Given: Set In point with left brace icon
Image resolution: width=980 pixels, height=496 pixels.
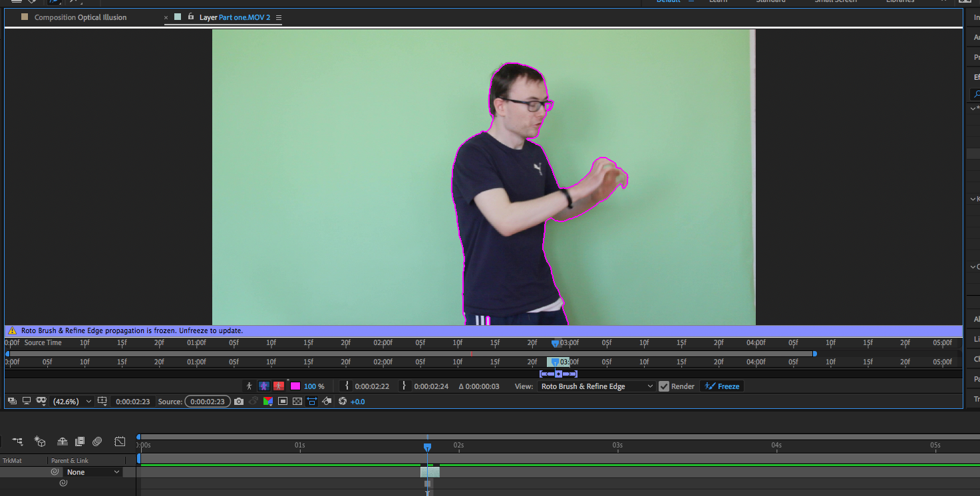Looking at the screenshot, I should 347,386.
